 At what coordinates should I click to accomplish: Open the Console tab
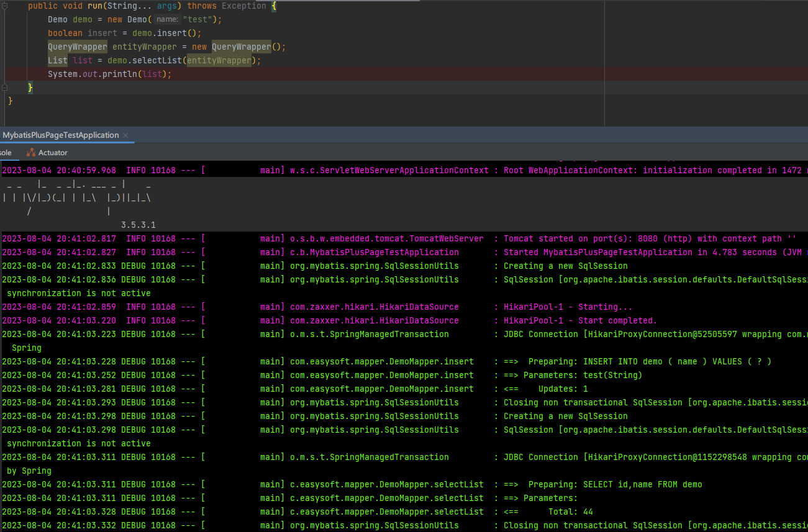[x=5, y=152]
